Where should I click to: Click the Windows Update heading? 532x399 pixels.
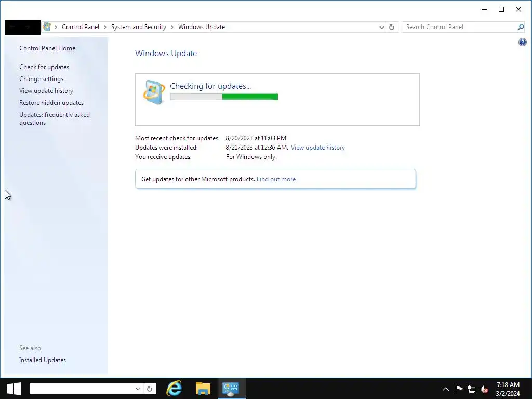click(x=166, y=54)
